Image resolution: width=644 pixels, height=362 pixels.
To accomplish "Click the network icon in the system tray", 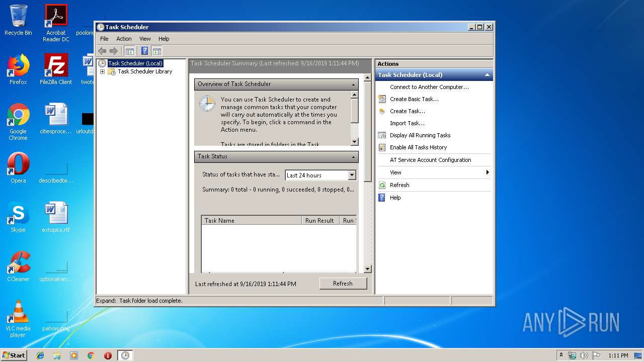I will tap(572, 355).
